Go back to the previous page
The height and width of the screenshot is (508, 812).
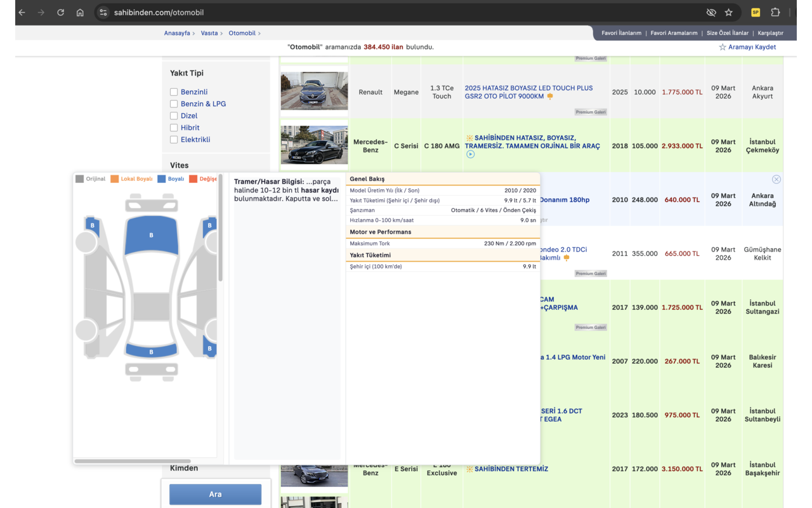click(x=22, y=13)
